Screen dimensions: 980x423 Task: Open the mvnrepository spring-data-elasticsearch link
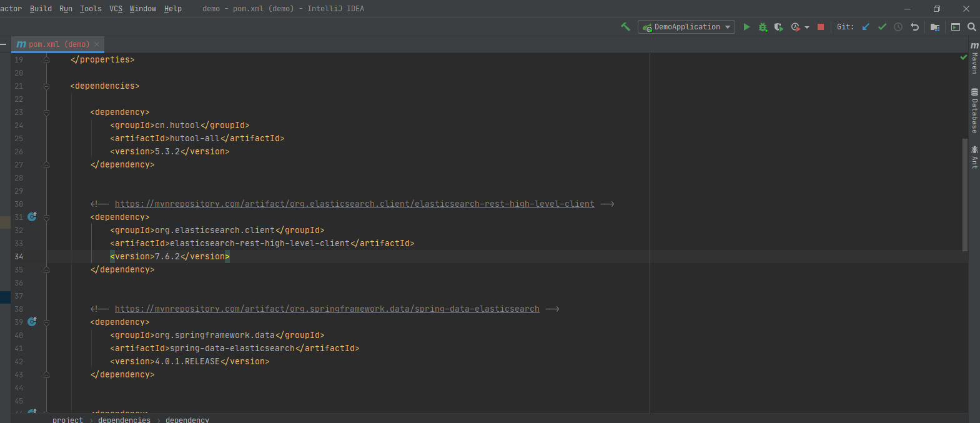click(327, 309)
